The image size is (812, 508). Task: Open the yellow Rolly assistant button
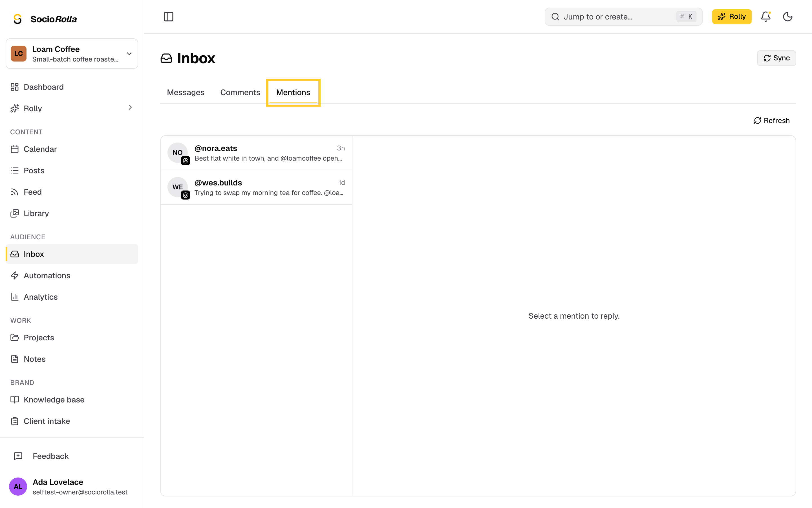[x=731, y=16]
